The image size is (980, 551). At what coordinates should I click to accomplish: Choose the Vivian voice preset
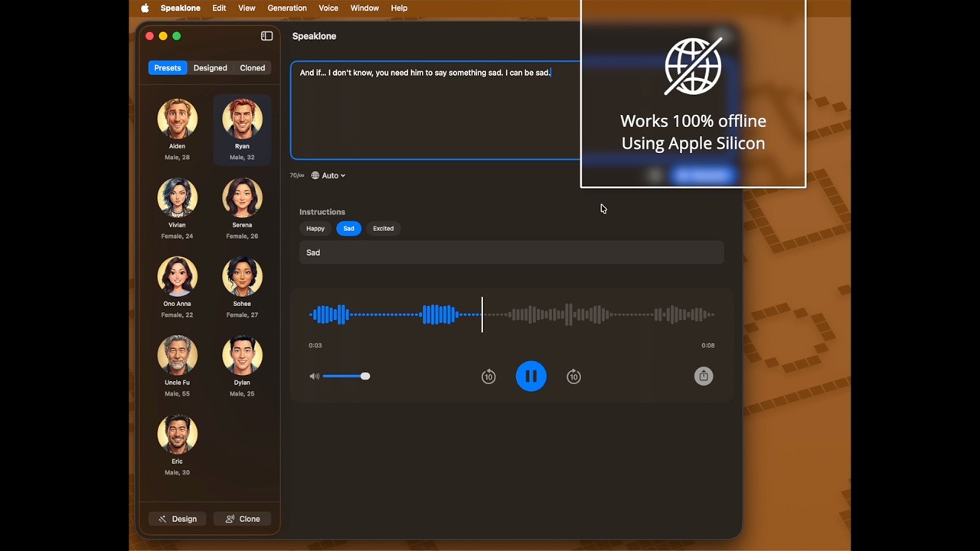click(x=177, y=197)
